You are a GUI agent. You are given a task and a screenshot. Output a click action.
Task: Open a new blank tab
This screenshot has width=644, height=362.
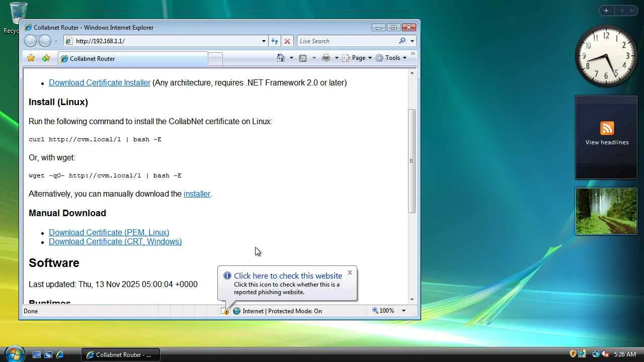[215, 59]
